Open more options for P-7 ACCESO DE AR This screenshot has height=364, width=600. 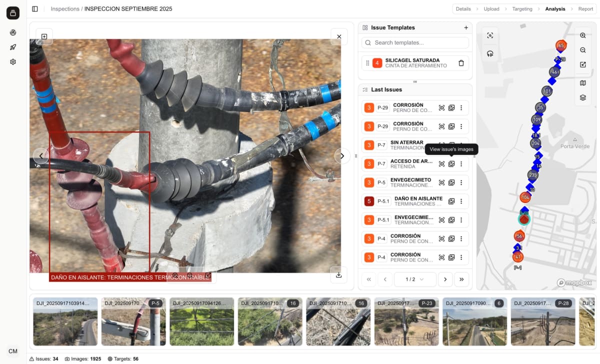click(461, 164)
